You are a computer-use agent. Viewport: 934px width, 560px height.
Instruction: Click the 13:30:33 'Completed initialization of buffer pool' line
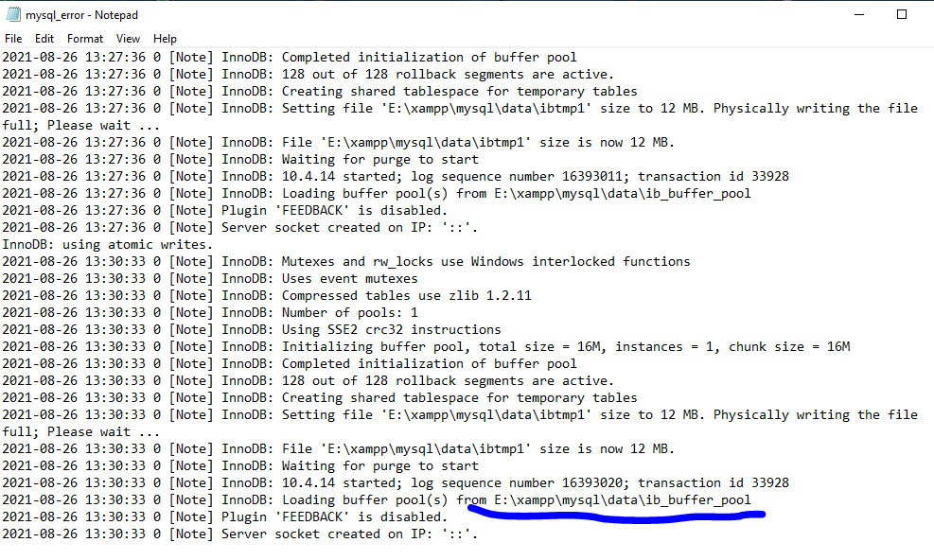click(290, 363)
